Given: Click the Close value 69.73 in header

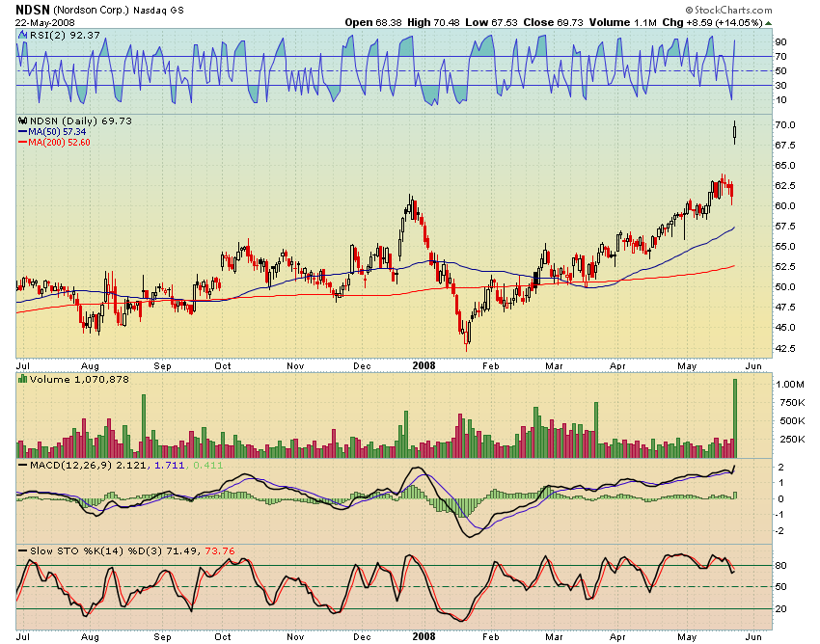Looking at the screenshot, I should coord(569,22).
